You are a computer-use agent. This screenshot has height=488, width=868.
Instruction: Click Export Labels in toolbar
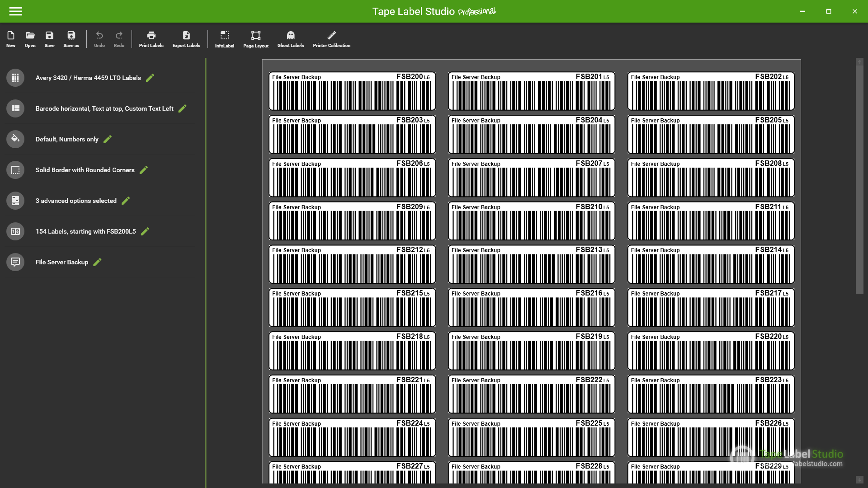(x=186, y=39)
